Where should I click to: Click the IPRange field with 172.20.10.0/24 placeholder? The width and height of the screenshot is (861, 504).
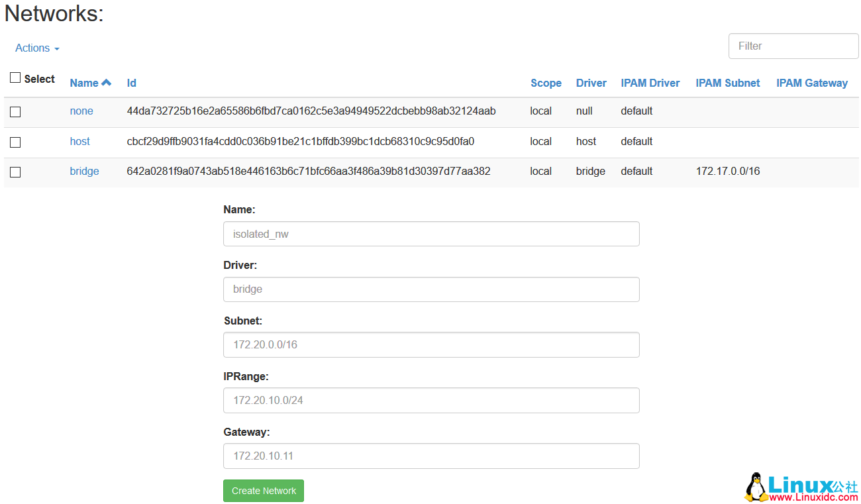(430, 400)
